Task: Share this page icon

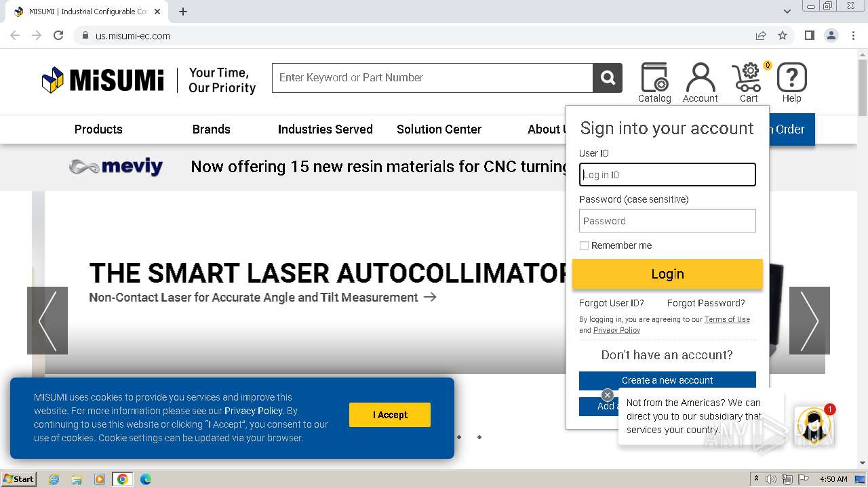Action: (761, 35)
